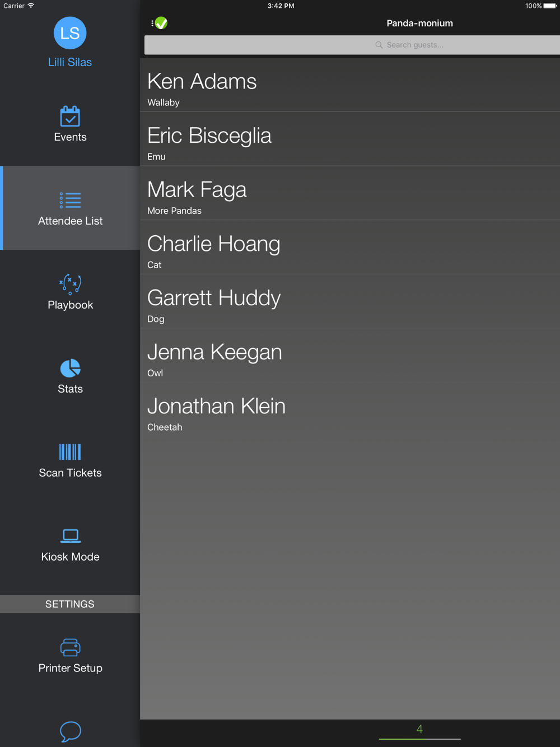This screenshot has height=747, width=560.
Task: Open Charlie Hoang guest name
Action: pos(213,244)
